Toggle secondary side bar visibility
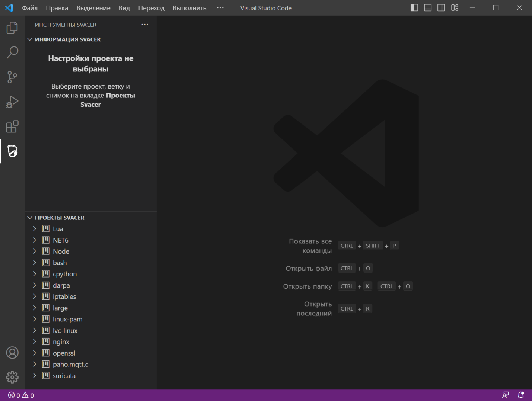 [441, 8]
